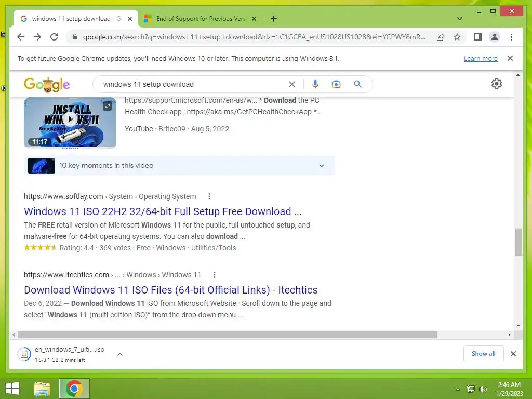Search by image with camera icon
The width and height of the screenshot is (532, 399).
pos(336,84)
